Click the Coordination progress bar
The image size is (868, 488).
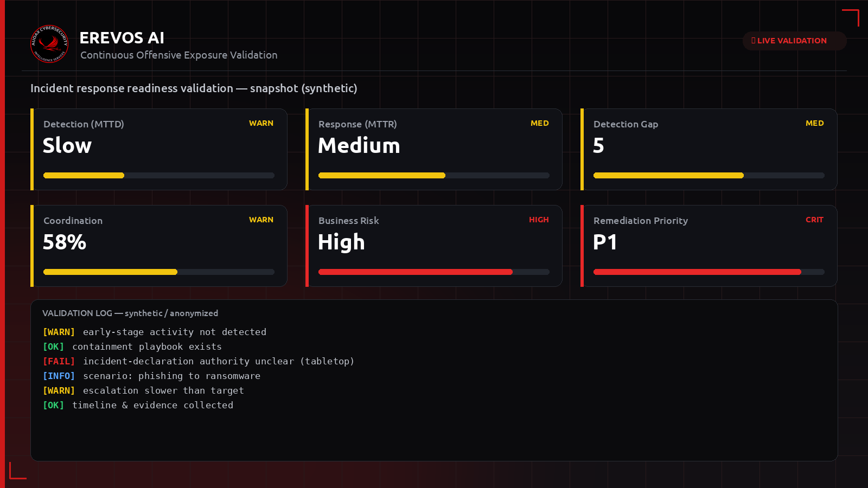pos(159,272)
